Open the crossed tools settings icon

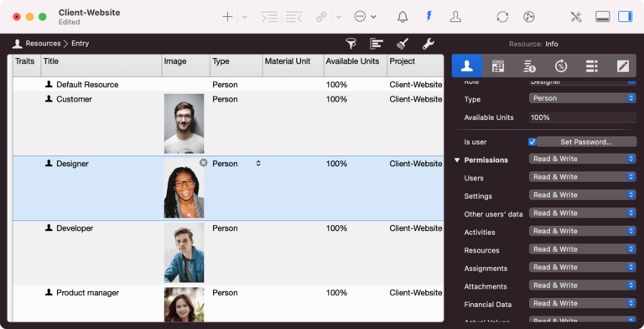[x=576, y=17]
